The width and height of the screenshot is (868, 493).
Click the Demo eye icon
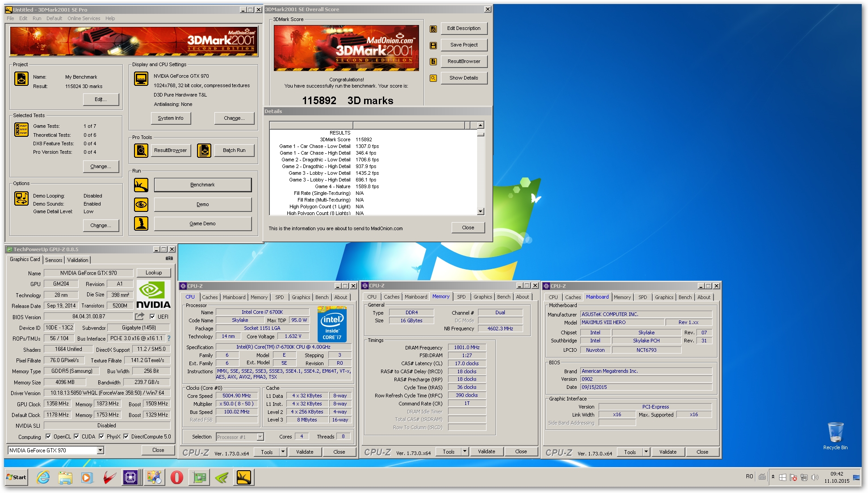[x=141, y=205]
